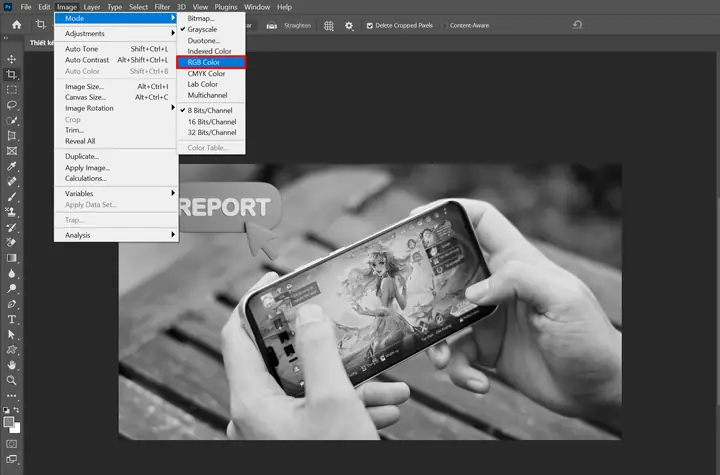This screenshot has width=720, height=475.
Task: Click Duplicate command
Action: coord(116,156)
